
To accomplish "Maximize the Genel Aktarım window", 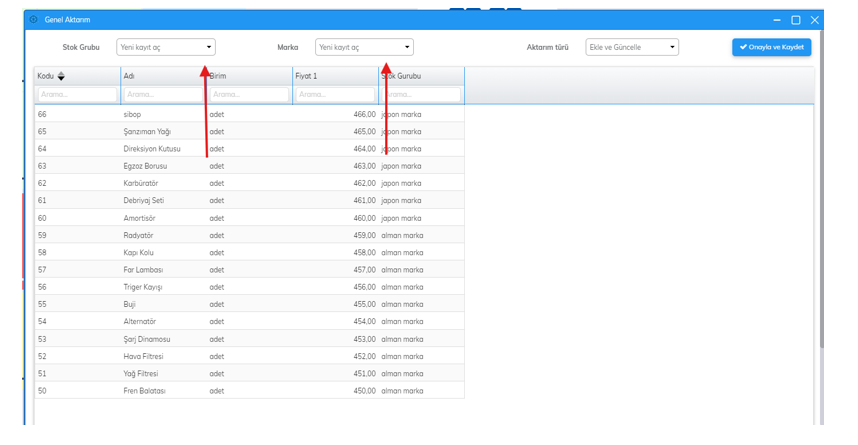I will tap(796, 20).
